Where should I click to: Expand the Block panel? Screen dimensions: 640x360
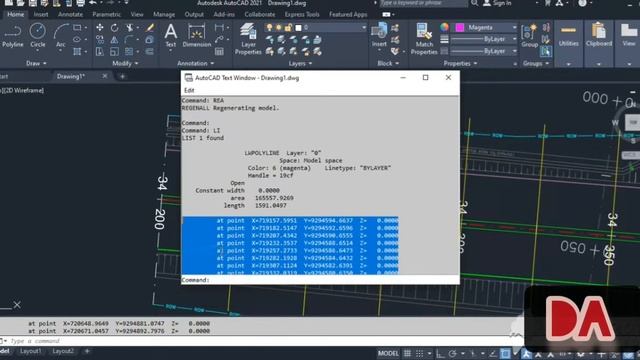click(x=388, y=63)
